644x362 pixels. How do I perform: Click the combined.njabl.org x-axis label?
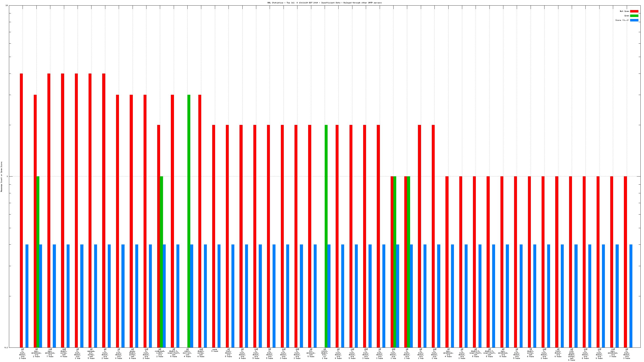tap(160, 353)
